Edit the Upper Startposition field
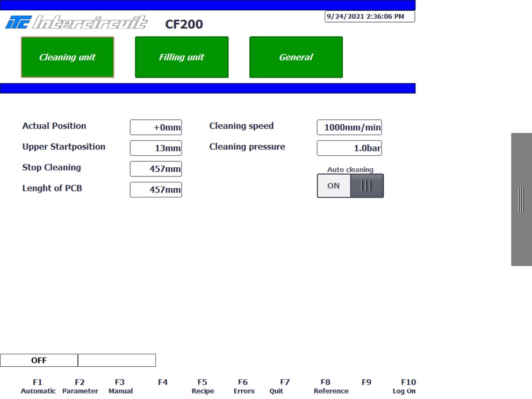Image resolution: width=532 pixels, height=399 pixels. (x=156, y=148)
